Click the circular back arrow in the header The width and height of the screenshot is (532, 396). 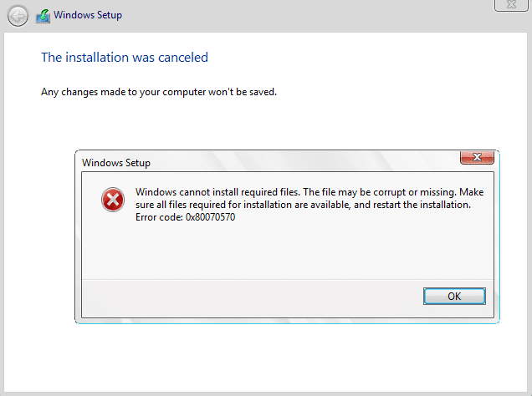[18, 16]
